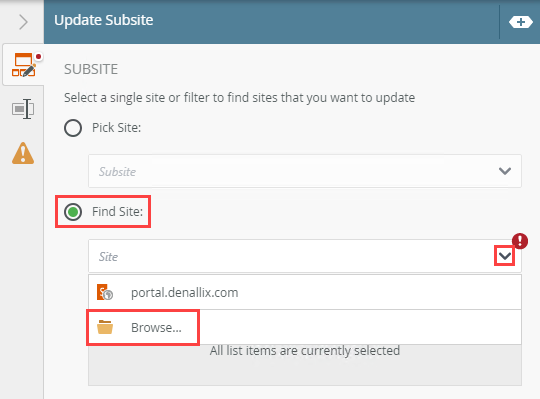Screen dimensions: 540x399
Task: Click the Pick Site label text
Action: tap(116, 128)
